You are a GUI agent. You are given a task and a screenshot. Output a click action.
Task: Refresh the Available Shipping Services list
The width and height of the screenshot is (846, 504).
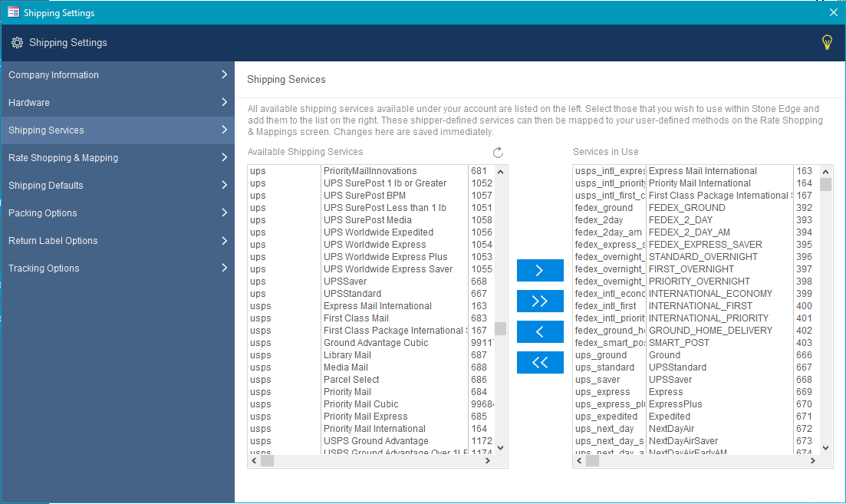[x=498, y=153]
